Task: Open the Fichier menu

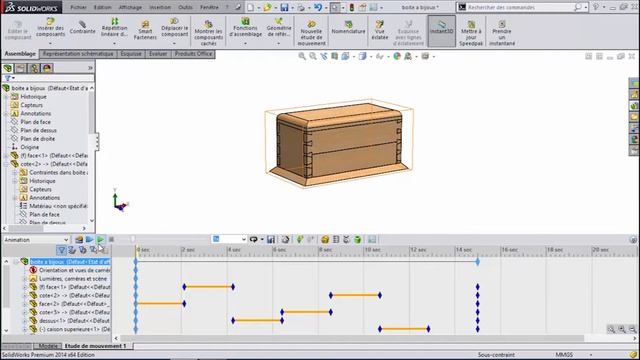Action: (x=78, y=7)
